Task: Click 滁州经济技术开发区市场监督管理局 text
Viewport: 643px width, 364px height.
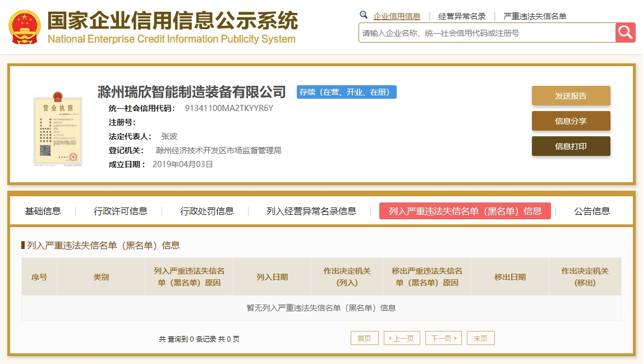Action: (219, 150)
